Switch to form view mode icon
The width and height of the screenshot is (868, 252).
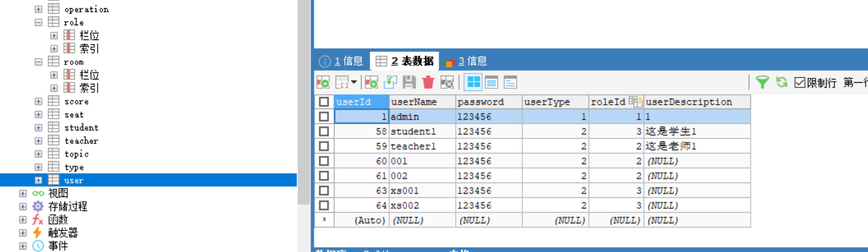[492, 82]
